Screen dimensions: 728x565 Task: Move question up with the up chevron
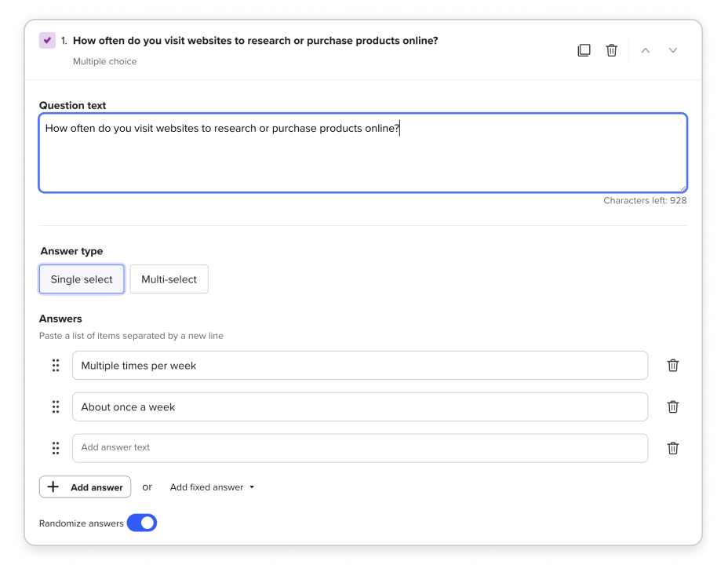click(646, 50)
